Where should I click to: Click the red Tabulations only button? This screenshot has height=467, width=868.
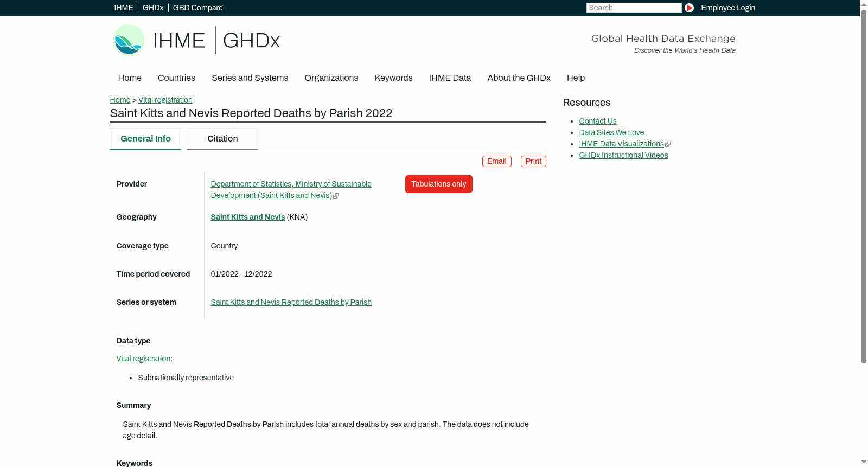[439, 184]
